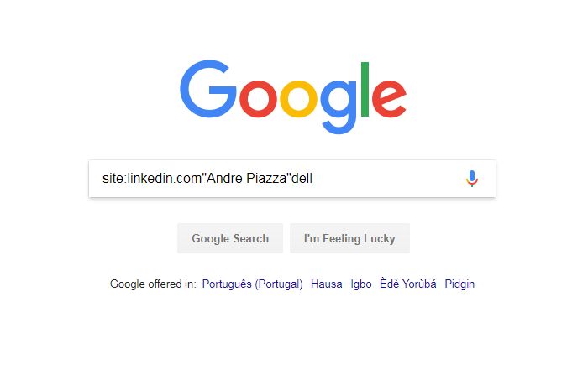Click the blue capital G in logo
Viewport: 588px width, 370px height.
[208, 89]
